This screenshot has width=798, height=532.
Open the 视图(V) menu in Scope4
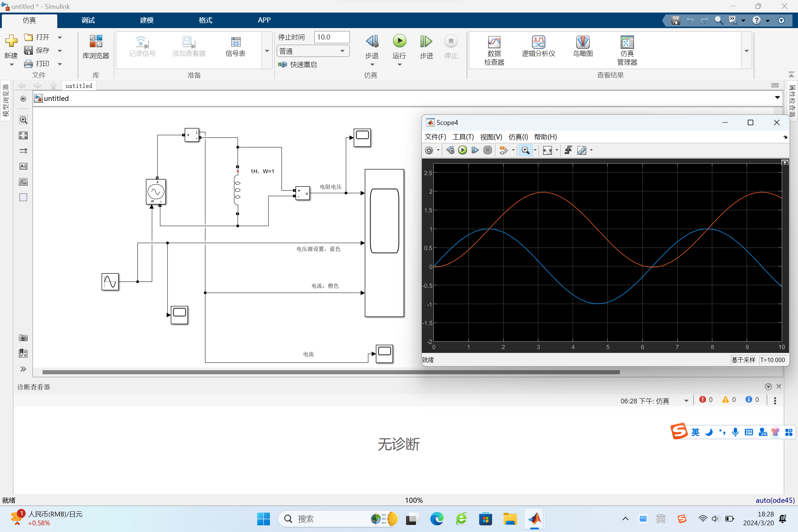pyautogui.click(x=491, y=137)
